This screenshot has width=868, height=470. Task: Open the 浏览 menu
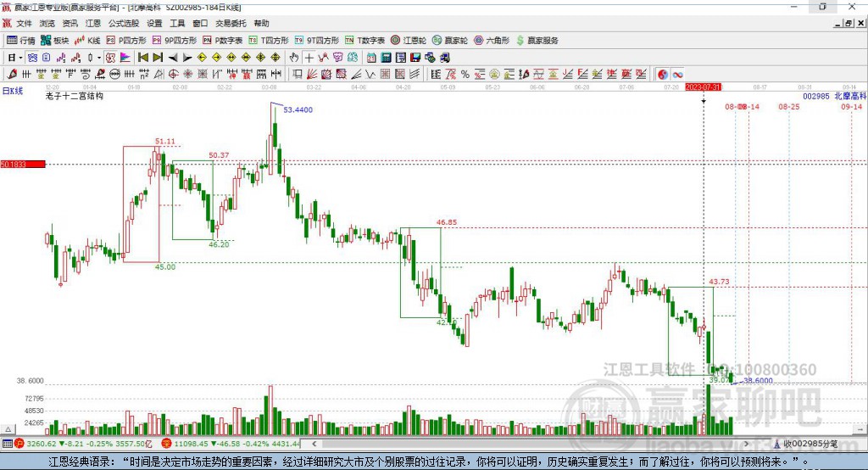(x=47, y=23)
